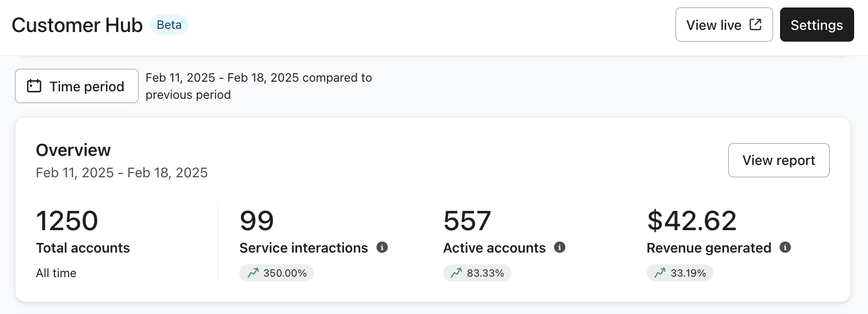Select the 350.00% change badge

tap(277, 272)
